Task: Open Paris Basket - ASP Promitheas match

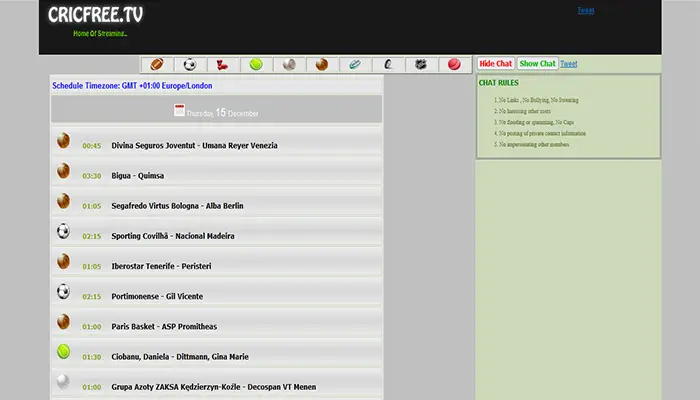Action: [x=164, y=327]
